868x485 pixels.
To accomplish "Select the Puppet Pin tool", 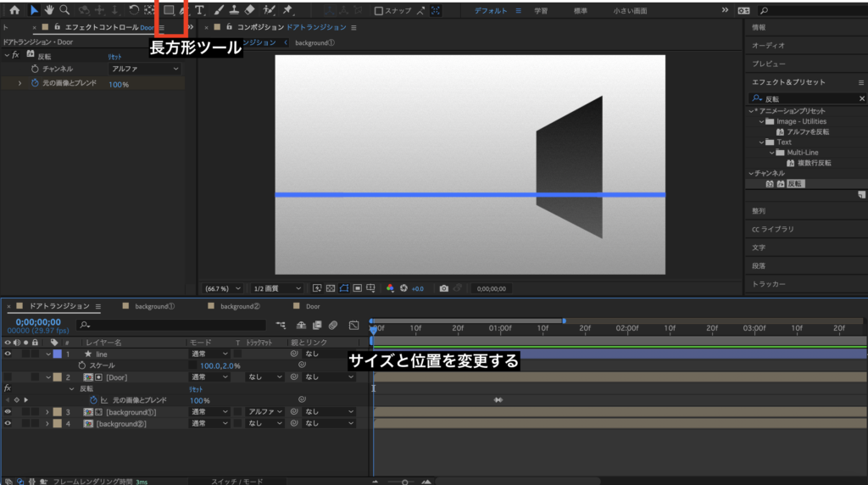I will [288, 10].
